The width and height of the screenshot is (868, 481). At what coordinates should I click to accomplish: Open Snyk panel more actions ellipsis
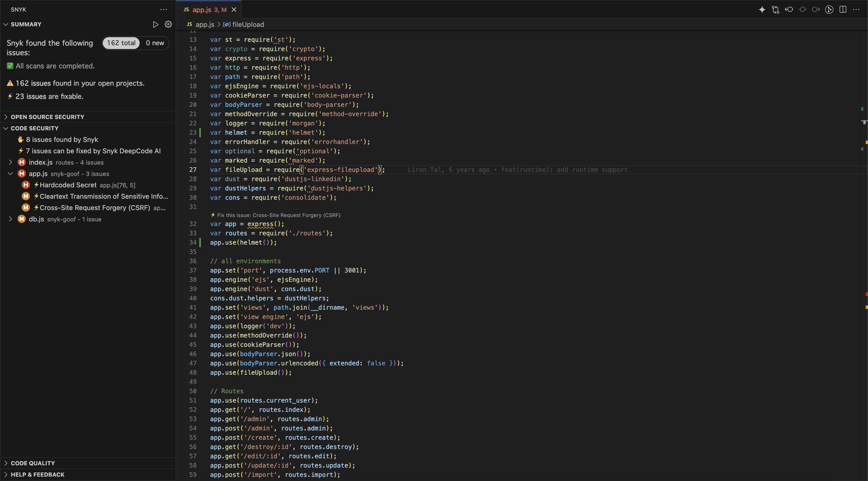pos(164,10)
